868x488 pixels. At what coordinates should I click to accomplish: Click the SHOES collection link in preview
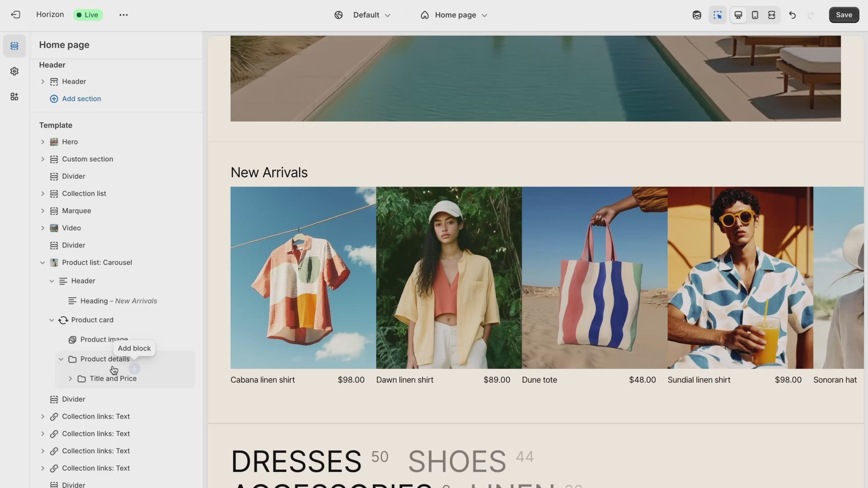point(457,462)
